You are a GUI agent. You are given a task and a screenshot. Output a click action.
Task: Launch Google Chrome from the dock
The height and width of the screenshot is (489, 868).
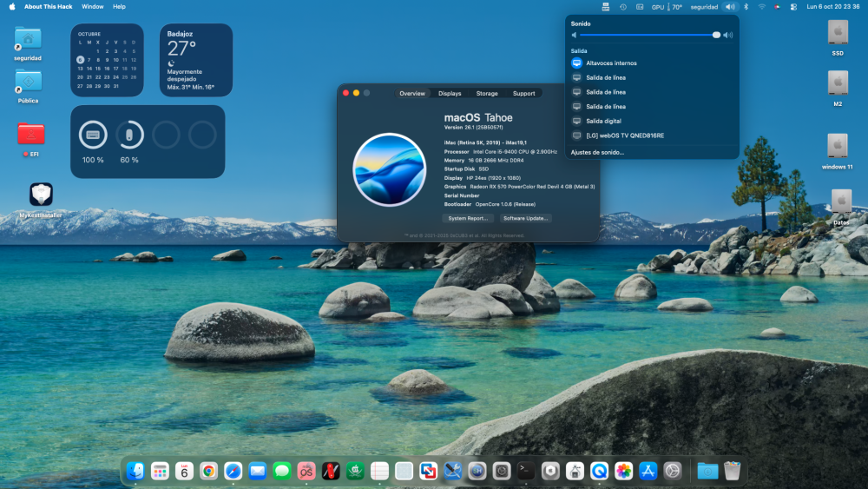[x=208, y=472]
